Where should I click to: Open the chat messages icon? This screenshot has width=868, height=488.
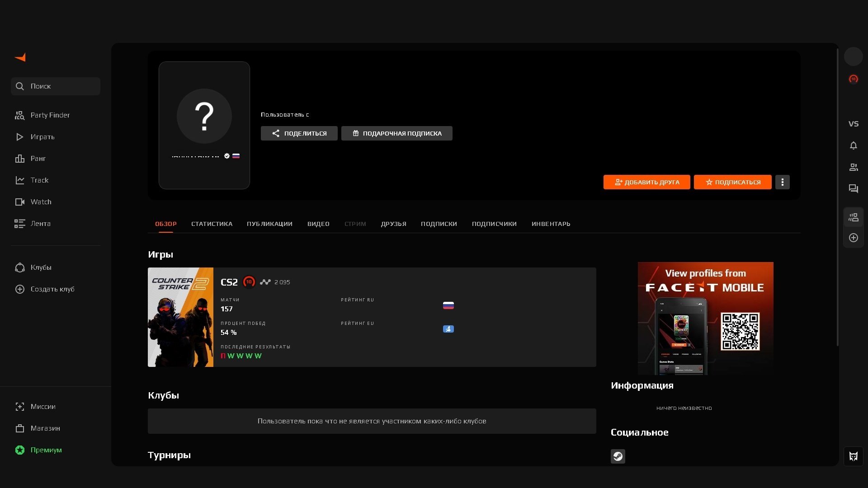point(853,189)
